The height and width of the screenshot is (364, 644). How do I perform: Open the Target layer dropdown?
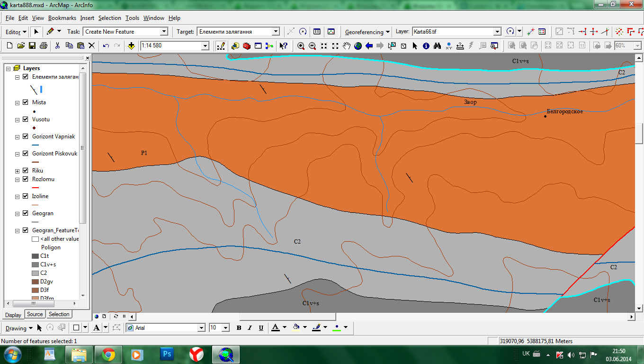coord(276,32)
